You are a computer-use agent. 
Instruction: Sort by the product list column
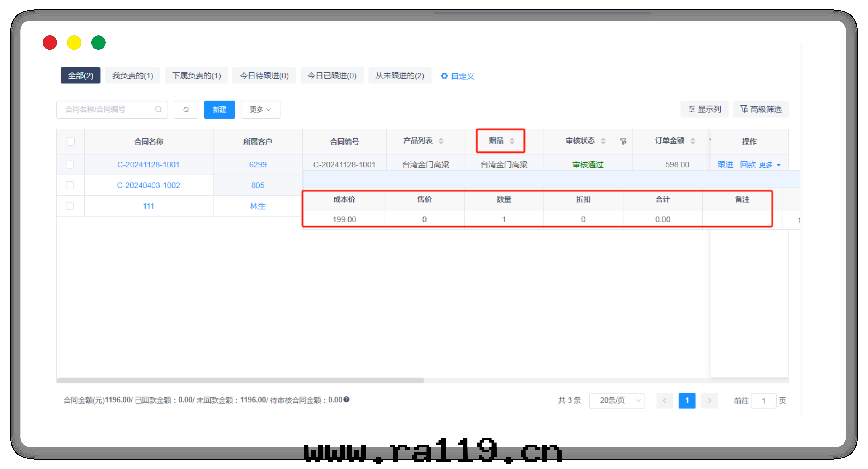coord(441,141)
